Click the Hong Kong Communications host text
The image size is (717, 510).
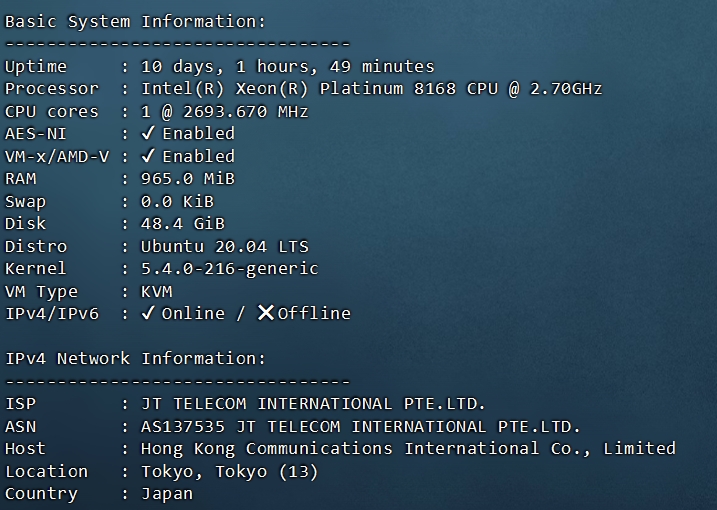408,448
